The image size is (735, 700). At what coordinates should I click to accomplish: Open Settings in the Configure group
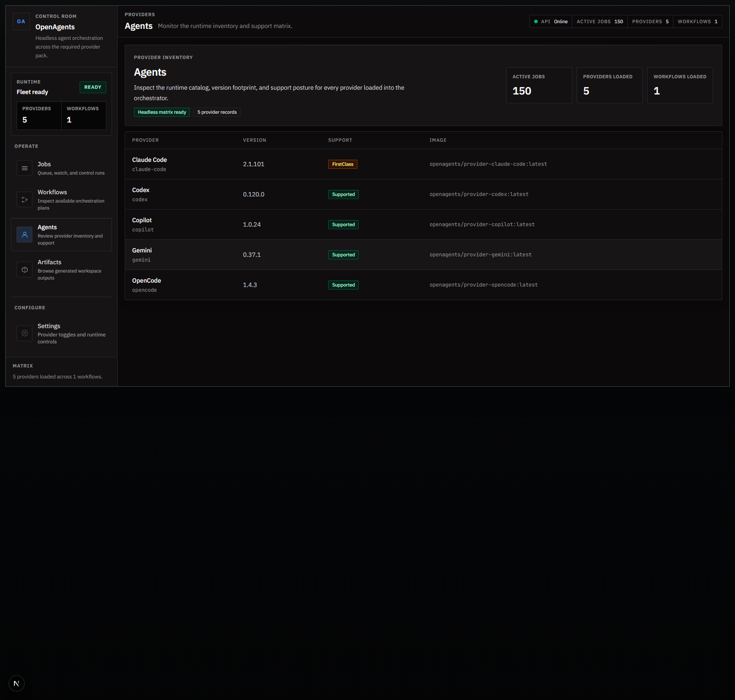pos(61,333)
